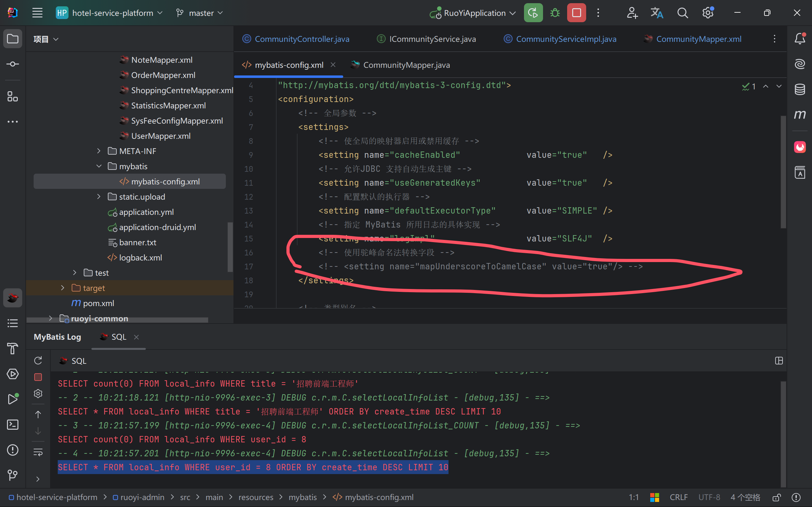Stop the MyBatis Log SQL capture

pos(38,377)
